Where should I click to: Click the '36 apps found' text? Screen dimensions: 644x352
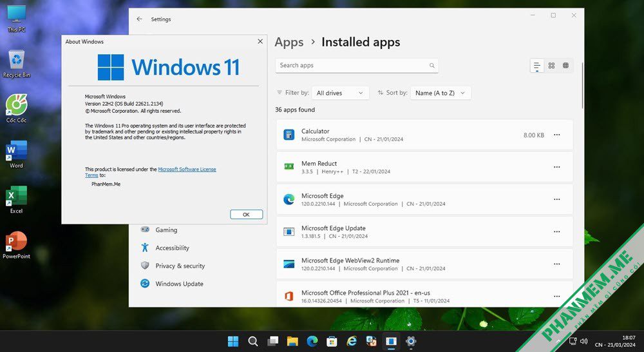click(x=295, y=110)
